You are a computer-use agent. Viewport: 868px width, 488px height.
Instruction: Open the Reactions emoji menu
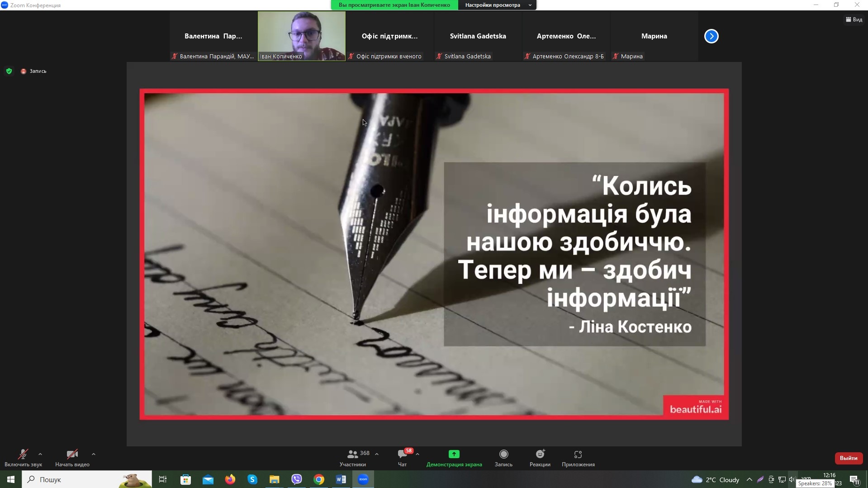pos(540,454)
